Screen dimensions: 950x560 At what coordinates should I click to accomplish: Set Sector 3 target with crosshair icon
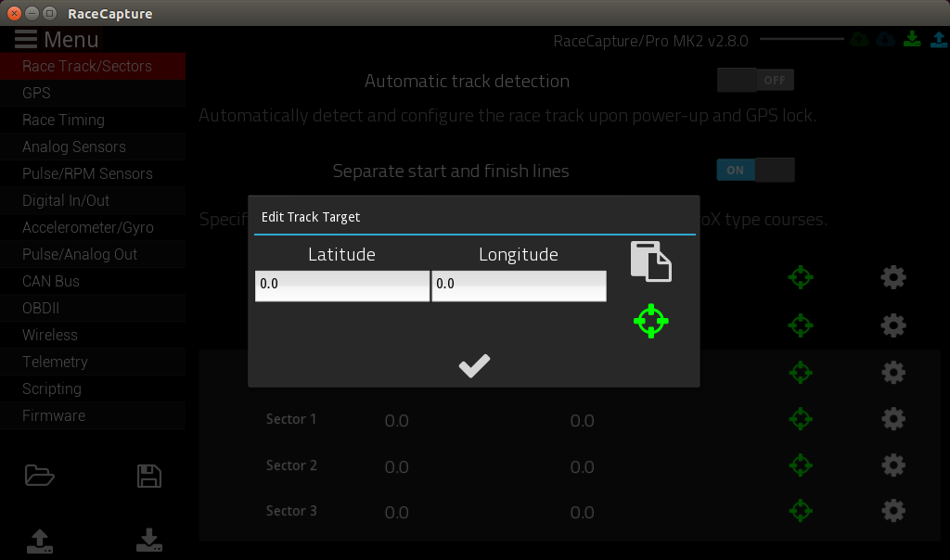(x=801, y=511)
